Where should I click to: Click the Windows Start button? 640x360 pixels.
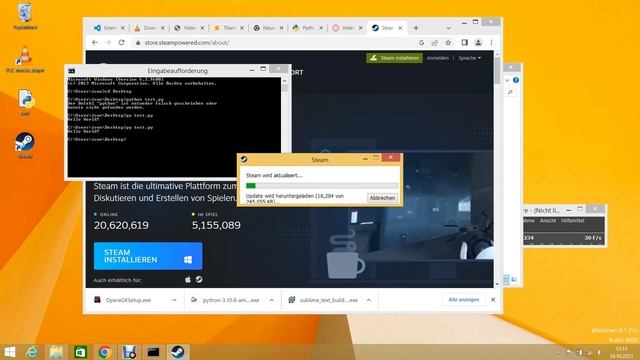(x=9, y=352)
